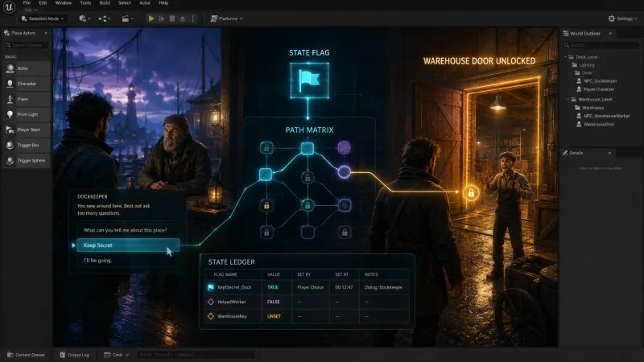This screenshot has width=644, height=362.
Task: Select the Actor item in Place Actors
Action: [x=27, y=68]
